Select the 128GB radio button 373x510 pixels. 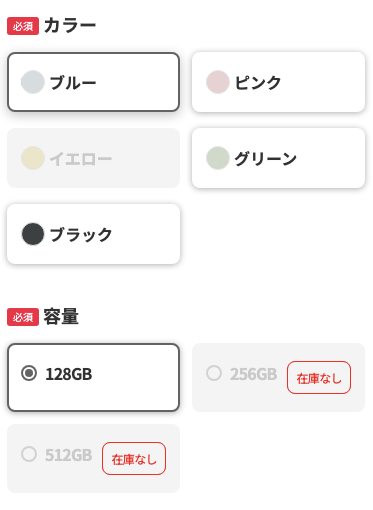(29, 373)
